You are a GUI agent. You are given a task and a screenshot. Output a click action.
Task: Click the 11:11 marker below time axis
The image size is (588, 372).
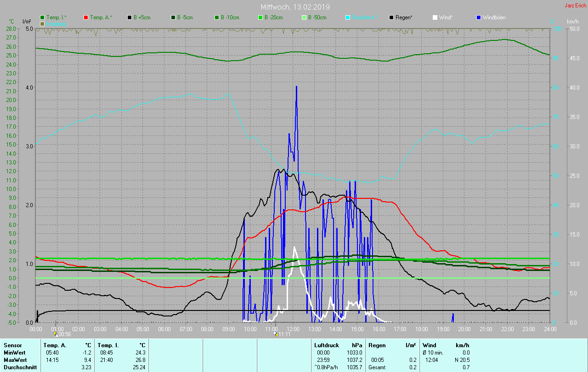tap(276, 334)
